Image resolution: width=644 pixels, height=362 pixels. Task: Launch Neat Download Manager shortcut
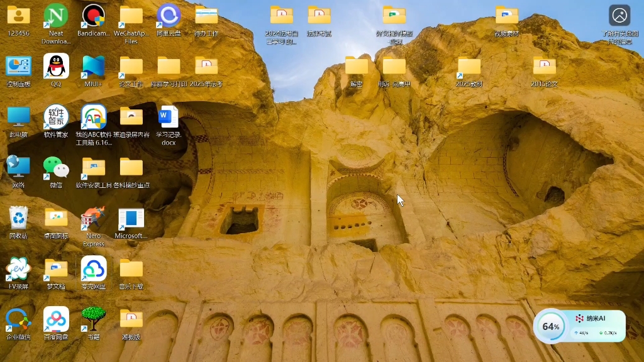56,16
